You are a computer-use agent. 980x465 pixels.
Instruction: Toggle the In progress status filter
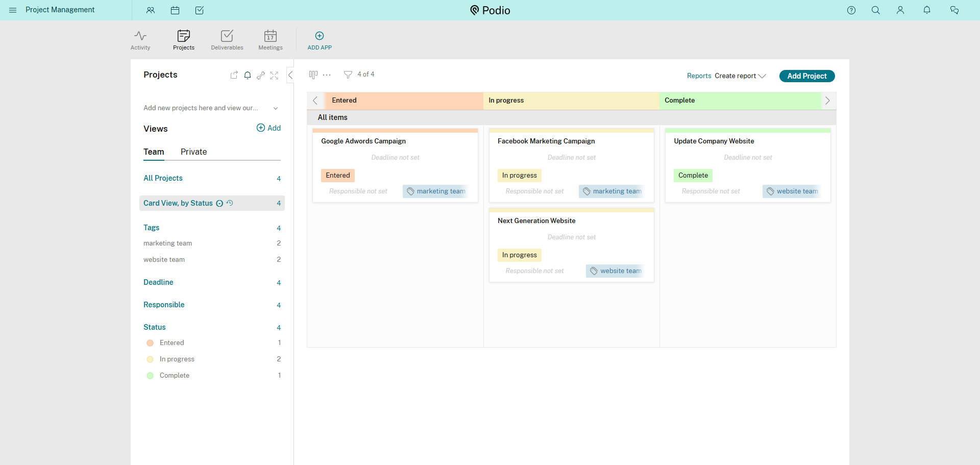click(177, 359)
